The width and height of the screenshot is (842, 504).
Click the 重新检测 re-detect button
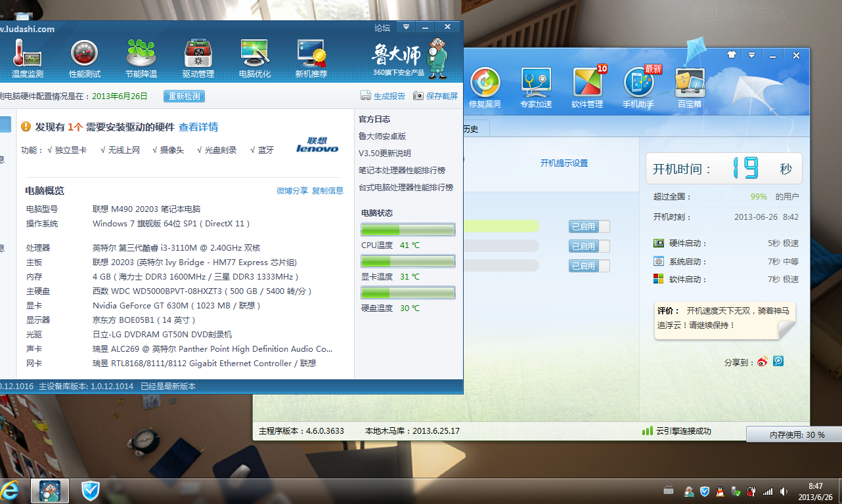tap(184, 96)
